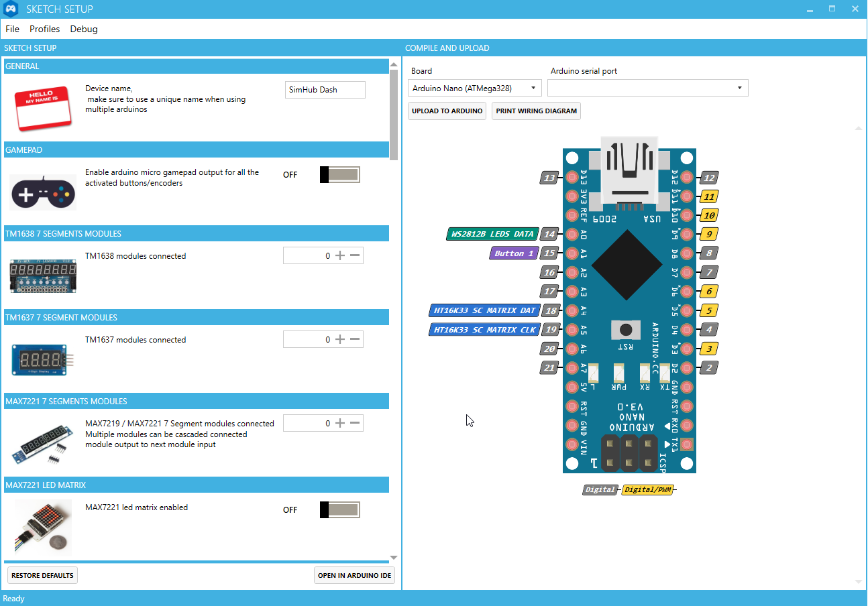Click the TM1637 modules count field
Image resolution: width=868 pixels, height=606 pixels.
point(323,339)
